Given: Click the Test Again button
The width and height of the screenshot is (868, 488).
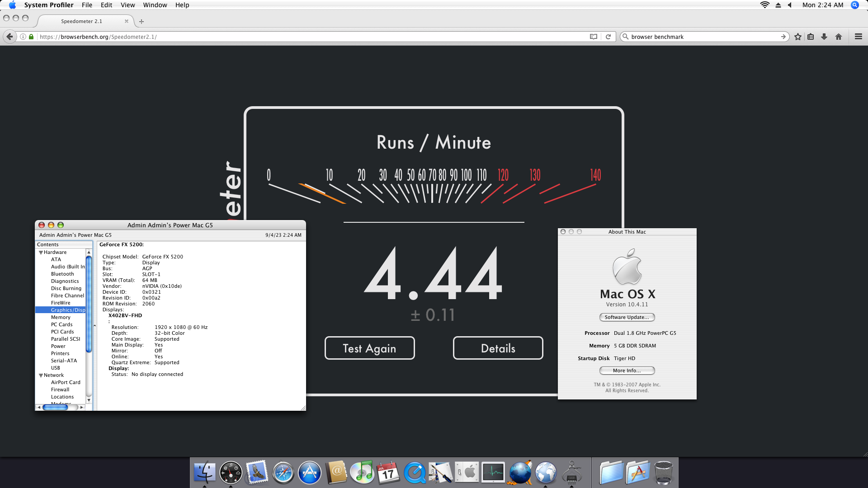Looking at the screenshot, I should pyautogui.click(x=369, y=348).
